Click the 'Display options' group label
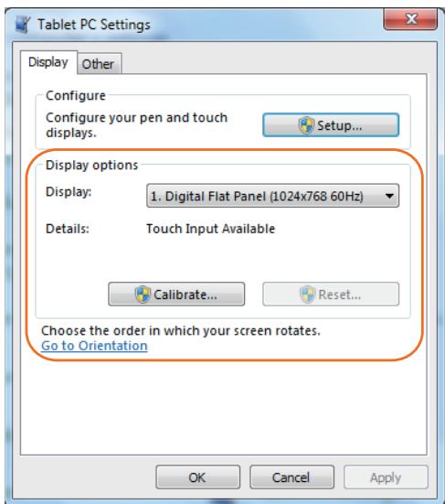This screenshot has width=445, height=504. 91,165
